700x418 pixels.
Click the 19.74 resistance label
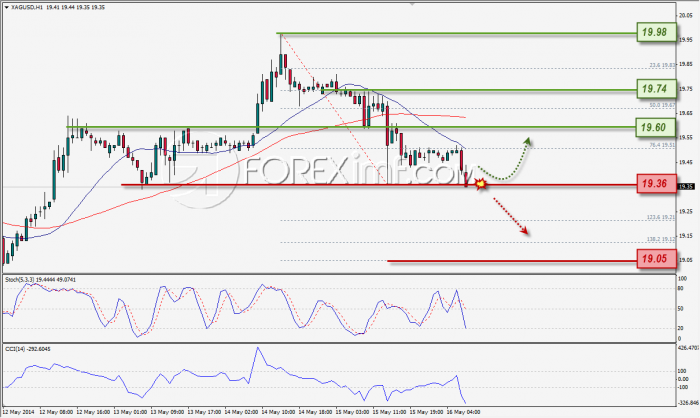(657, 89)
